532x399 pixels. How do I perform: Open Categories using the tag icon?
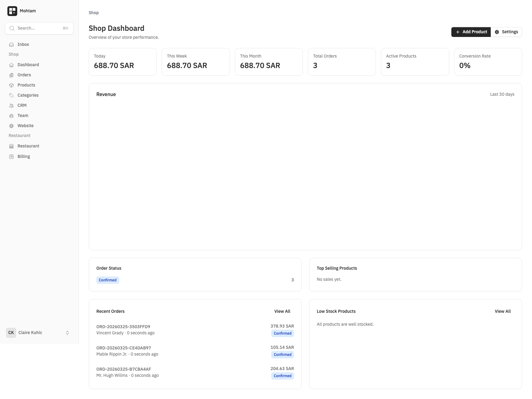pyautogui.click(x=11, y=95)
